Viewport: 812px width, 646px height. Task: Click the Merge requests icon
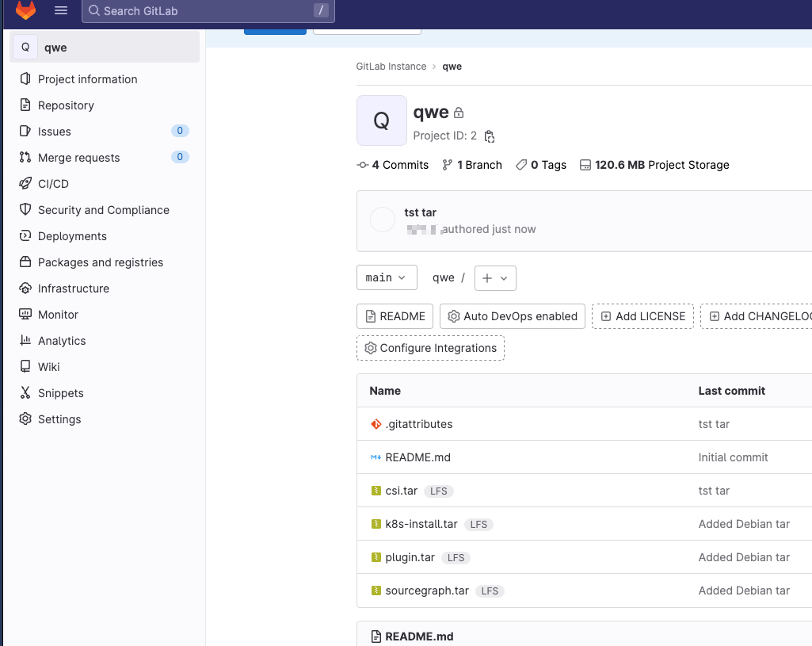pyautogui.click(x=25, y=157)
